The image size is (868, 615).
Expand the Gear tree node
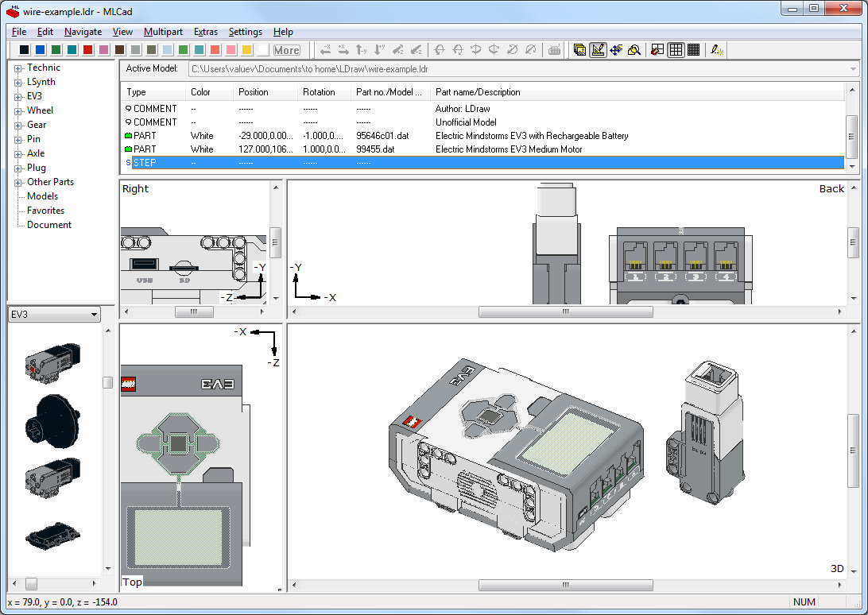point(17,126)
